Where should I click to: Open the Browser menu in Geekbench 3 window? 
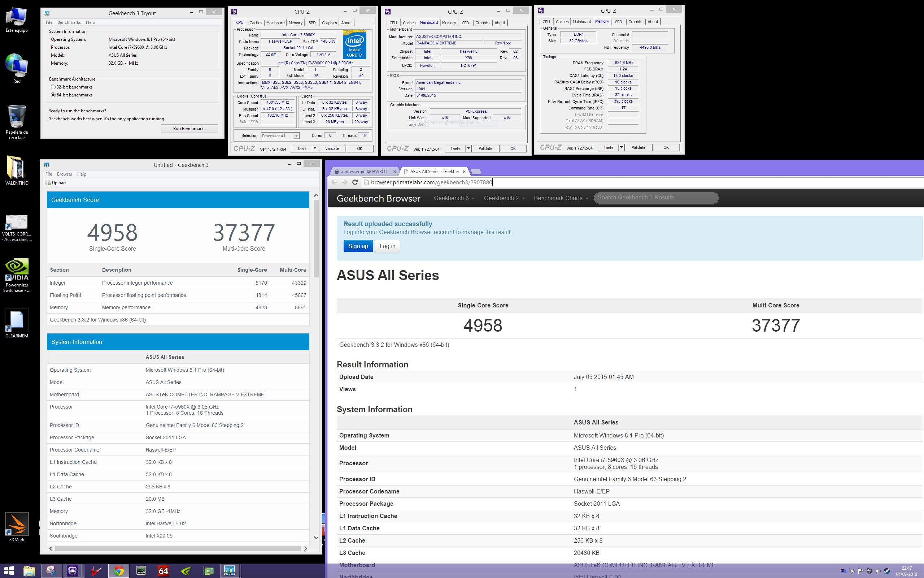click(65, 174)
